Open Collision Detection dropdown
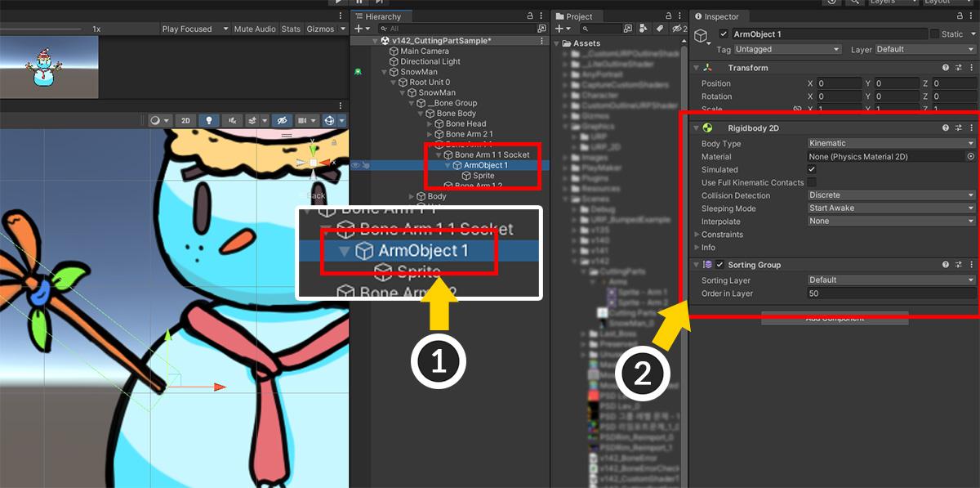Viewport: 980px width, 488px height. click(892, 195)
